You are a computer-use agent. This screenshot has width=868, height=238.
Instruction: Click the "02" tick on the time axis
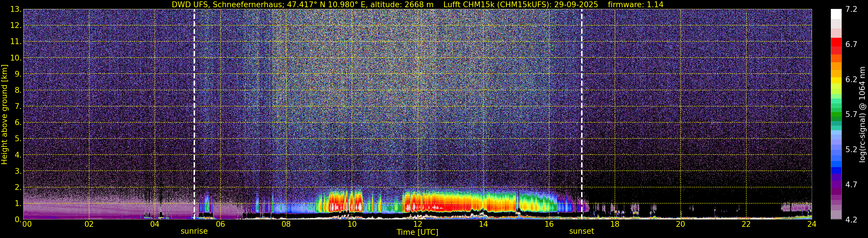pyautogui.click(x=89, y=224)
